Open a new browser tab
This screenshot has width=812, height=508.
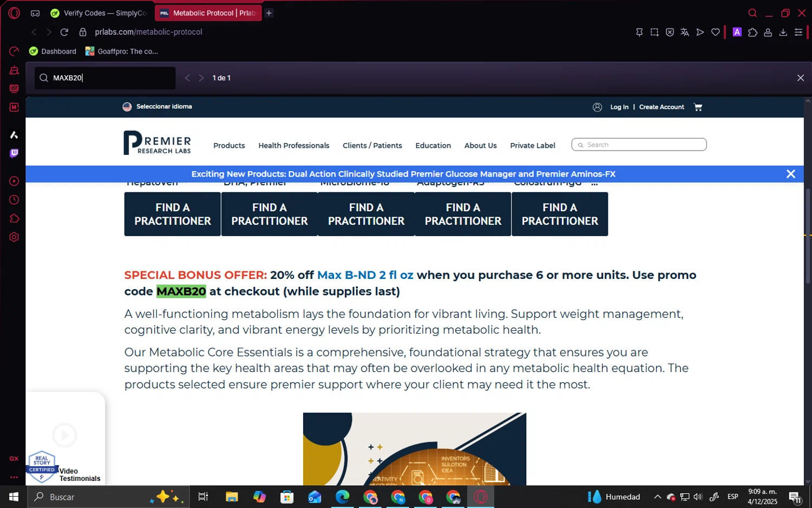(269, 13)
